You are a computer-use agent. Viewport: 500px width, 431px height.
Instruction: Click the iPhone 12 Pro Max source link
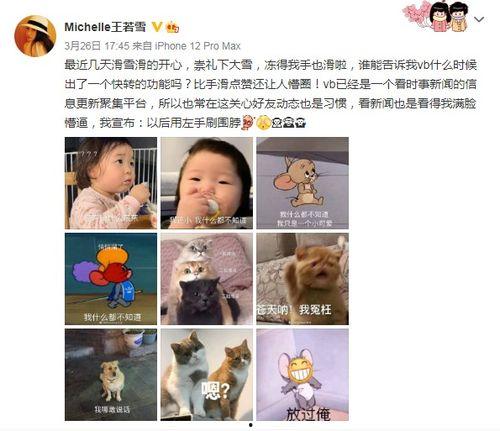(197, 46)
